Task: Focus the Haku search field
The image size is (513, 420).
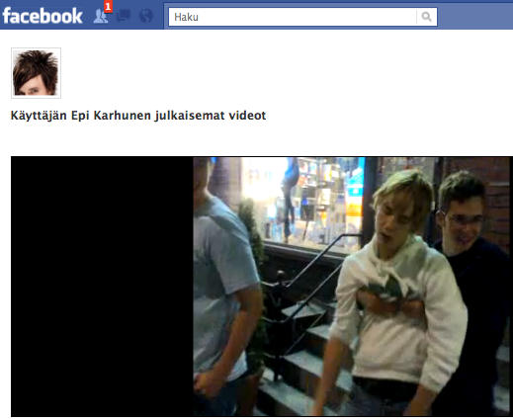Action: point(293,17)
